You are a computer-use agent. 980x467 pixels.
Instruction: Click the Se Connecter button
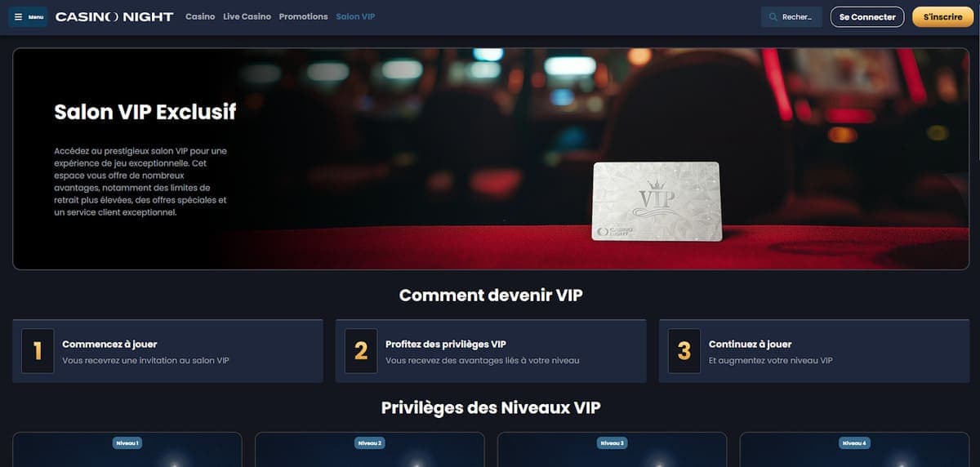pos(867,17)
